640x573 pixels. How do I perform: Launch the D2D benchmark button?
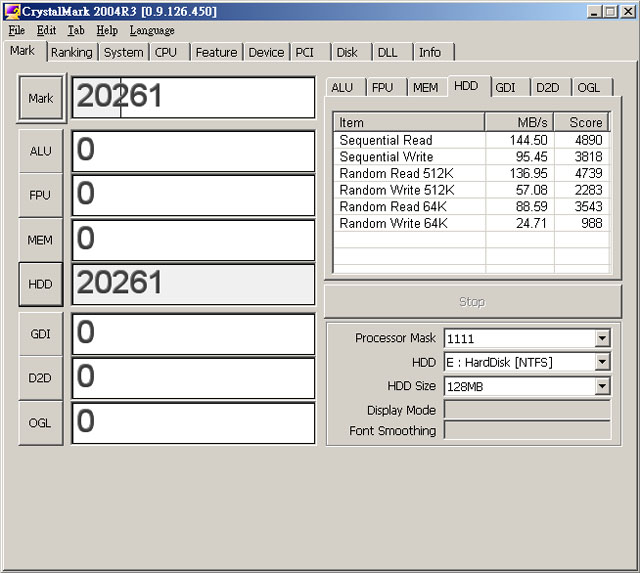coord(40,378)
